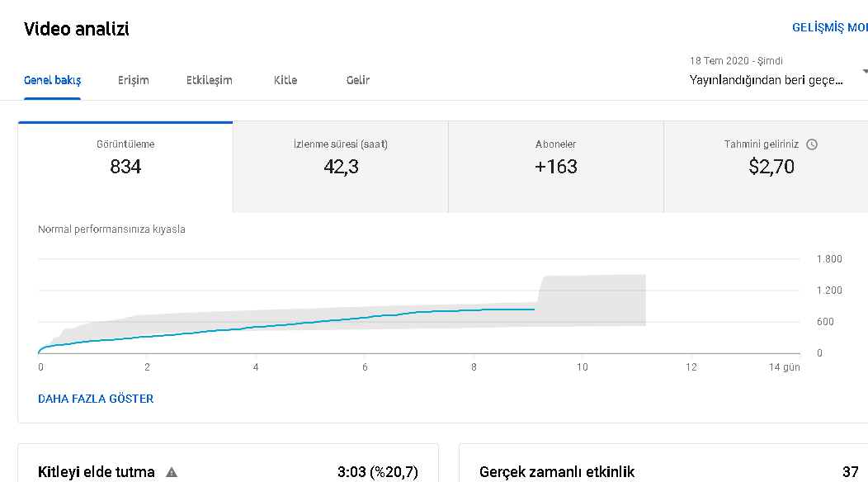Click GELİŞMİŞ MOD link
Image resolution: width=868 pixels, height=482 pixels.
click(830, 28)
